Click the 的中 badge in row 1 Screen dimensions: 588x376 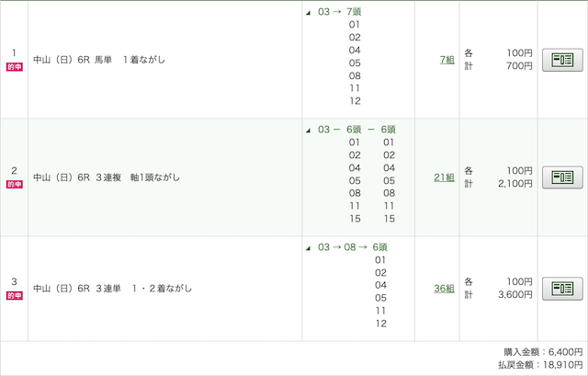pos(14,67)
